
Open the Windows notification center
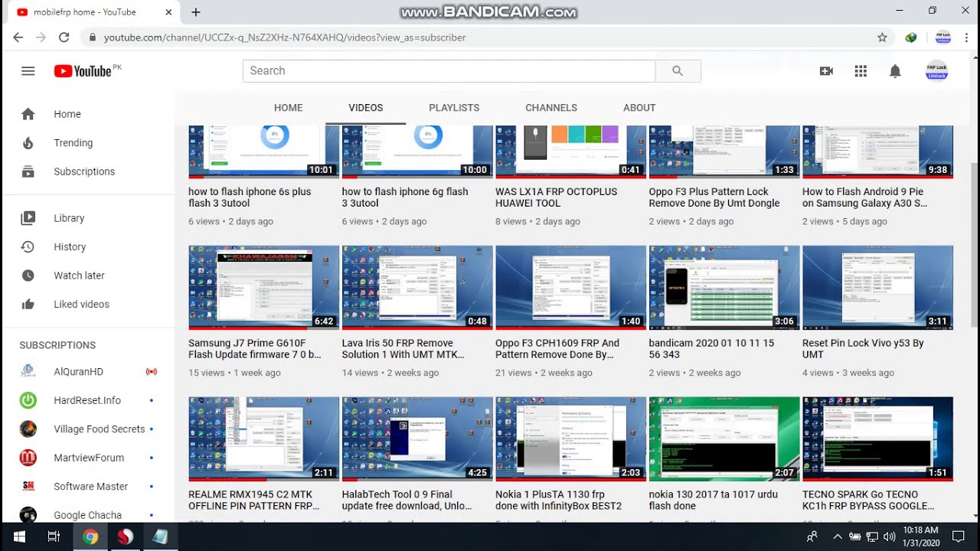(958, 537)
